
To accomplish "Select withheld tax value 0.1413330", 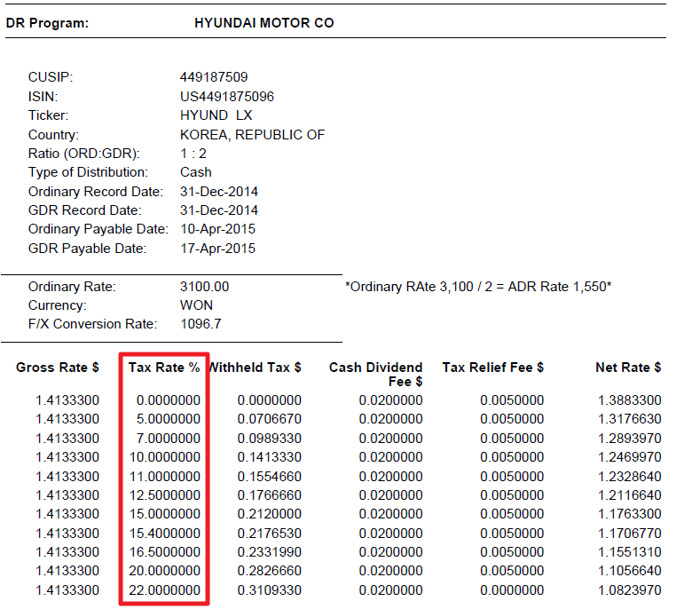I will 269,457.
